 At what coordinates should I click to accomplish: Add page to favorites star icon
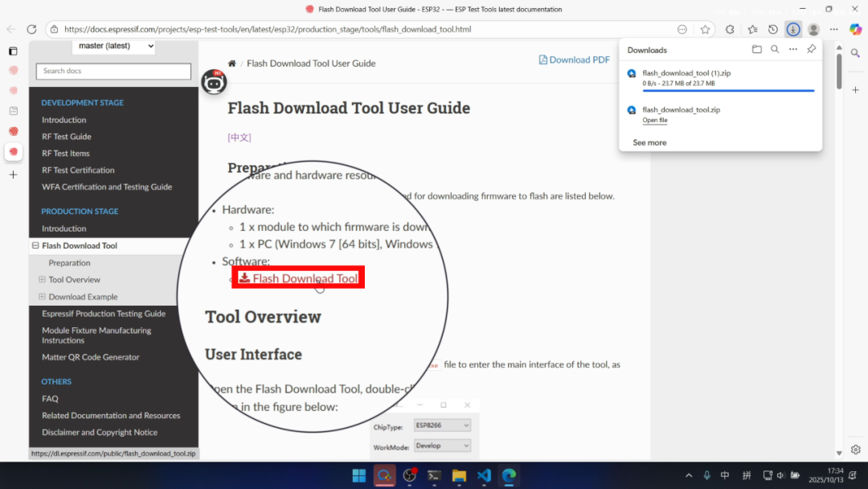(x=705, y=30)
